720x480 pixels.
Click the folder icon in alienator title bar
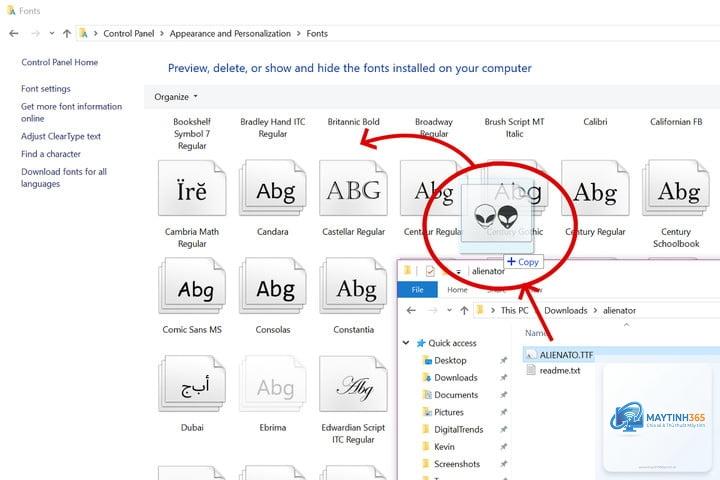pos(407,271)
